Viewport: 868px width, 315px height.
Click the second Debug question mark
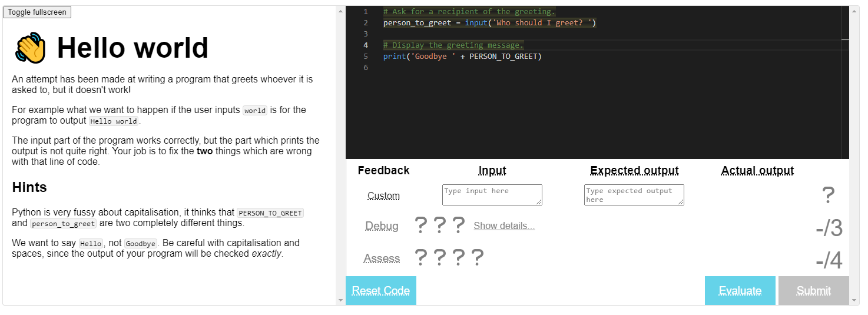click(439, 225)
